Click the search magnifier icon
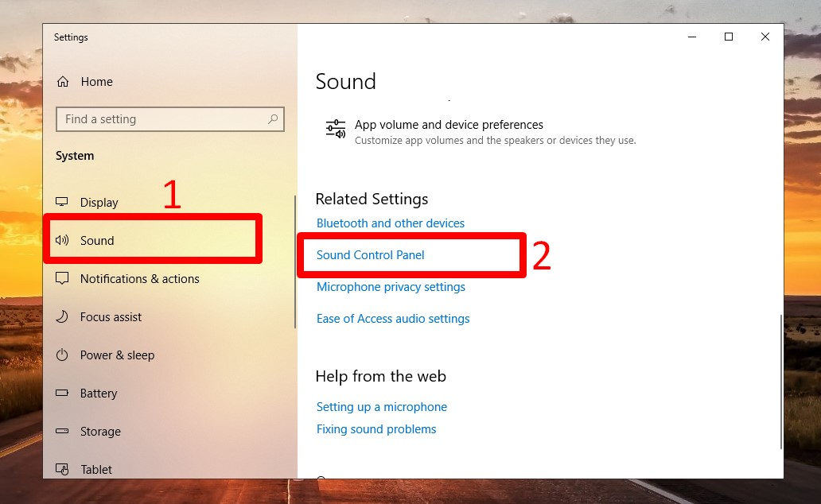This screenshot has width=821, height=504. coord(273,119)
